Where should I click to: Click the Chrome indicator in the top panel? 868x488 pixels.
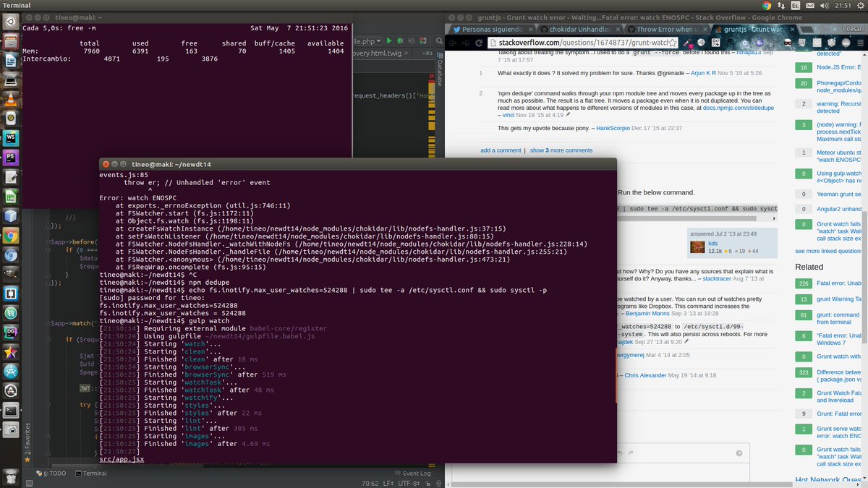click(x=766, y=5)
